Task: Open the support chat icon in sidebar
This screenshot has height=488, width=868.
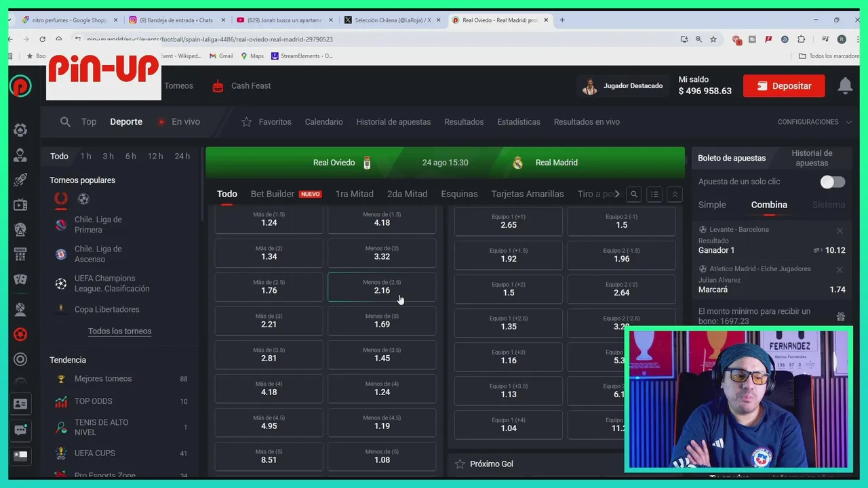Action: [20, 430]
